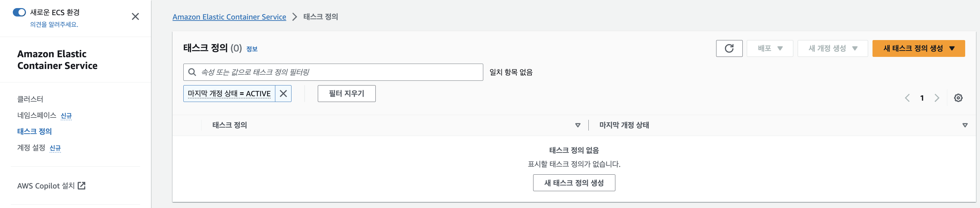The height and width of the screenshot is (208, 980).
Task: Open AWS Copilot installation link via external icon
Action: (82, 185)
